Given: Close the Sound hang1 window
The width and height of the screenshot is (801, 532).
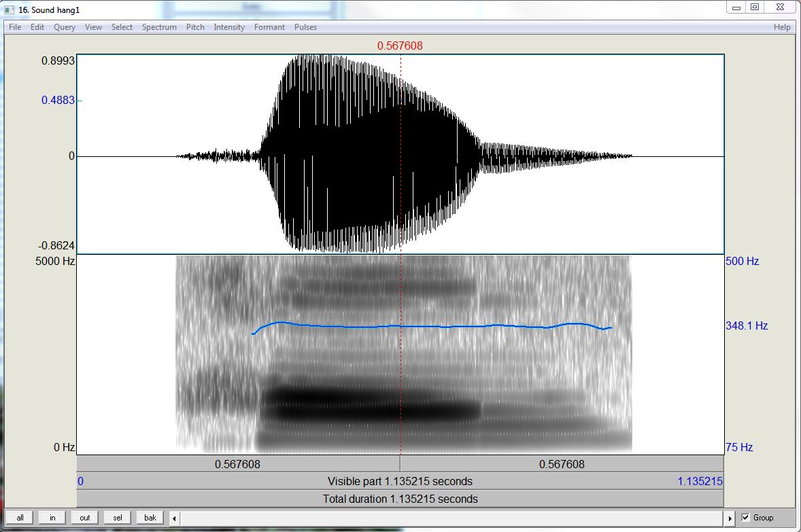Looking at the screenshot, I should tap(780, 7).
